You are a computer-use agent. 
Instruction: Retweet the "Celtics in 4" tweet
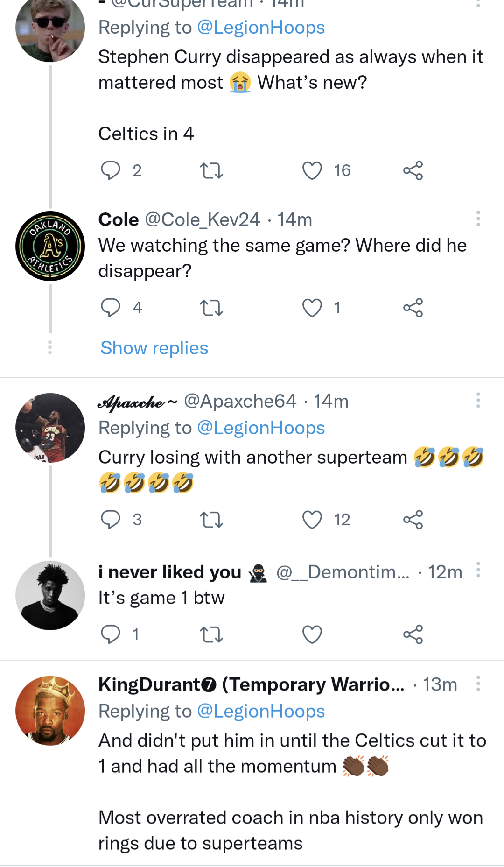211,170
